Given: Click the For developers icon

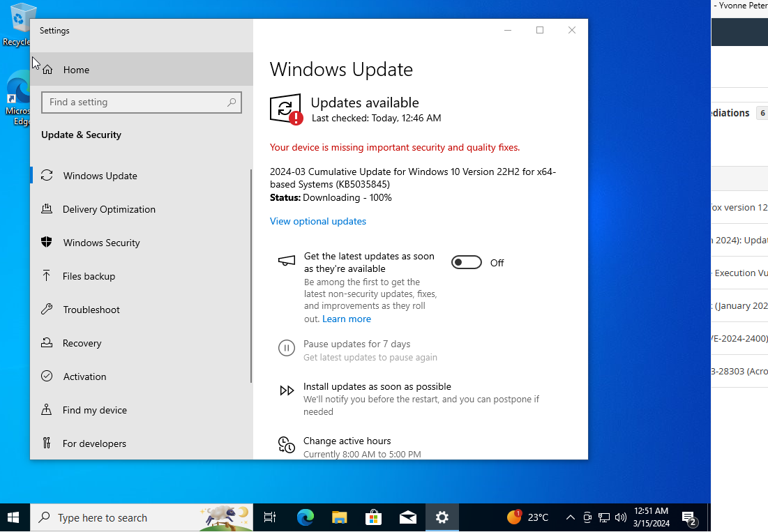Looking at the screenshot, I should click(x=47, y=443).
